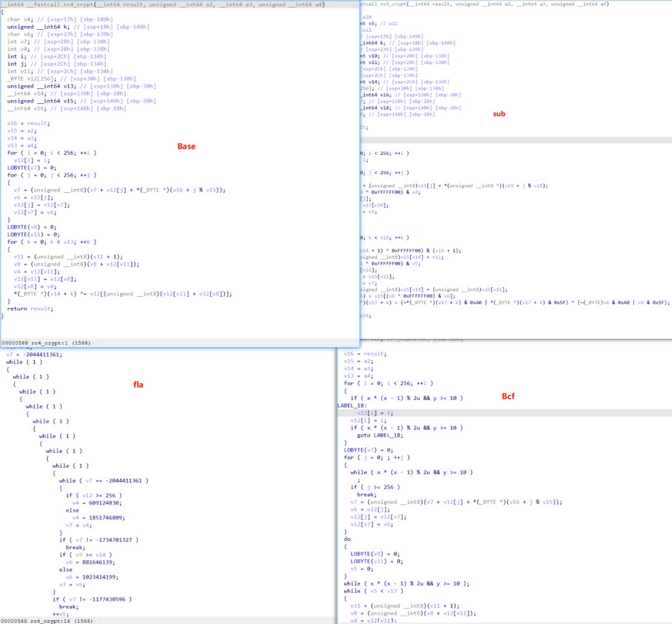Click 'v4 = 609124830;' in fla window
The height and width of the screenshot is (624, 672).
[97, 503]
